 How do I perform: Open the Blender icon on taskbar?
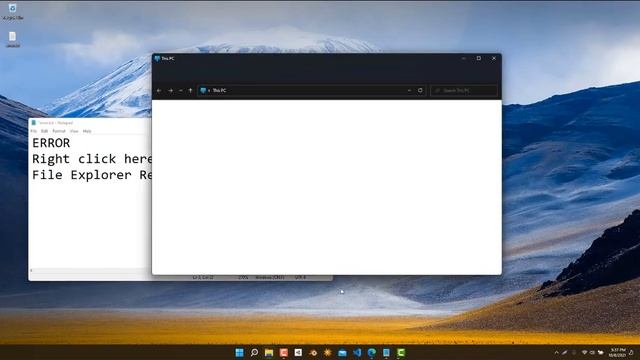(313, 352)
